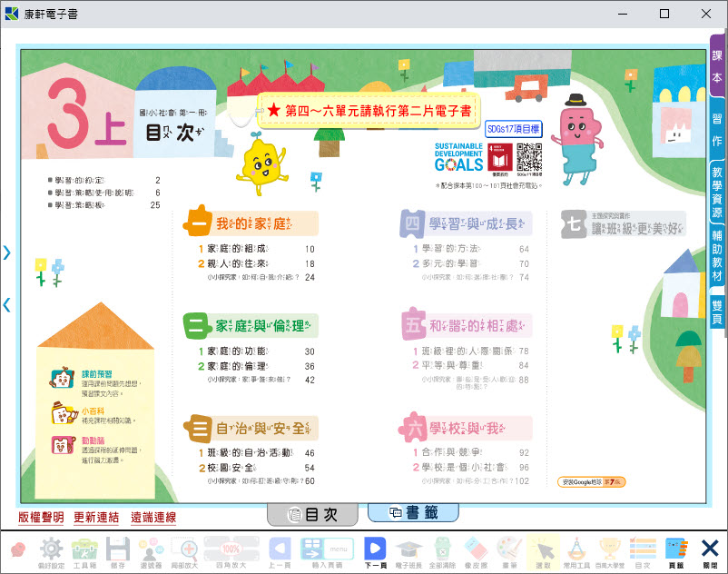Switch to the 習作 side tab
Image resolution: width=728 pixels, height=574 pixels.
point(717,128)
